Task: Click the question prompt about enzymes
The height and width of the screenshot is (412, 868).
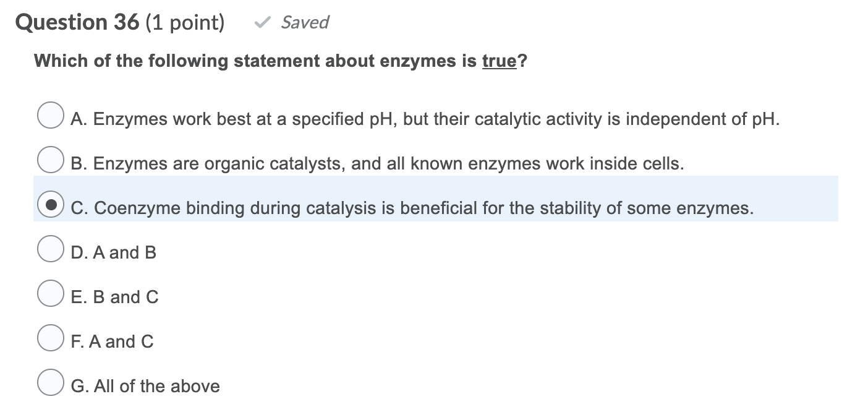Action: (280, 61)
